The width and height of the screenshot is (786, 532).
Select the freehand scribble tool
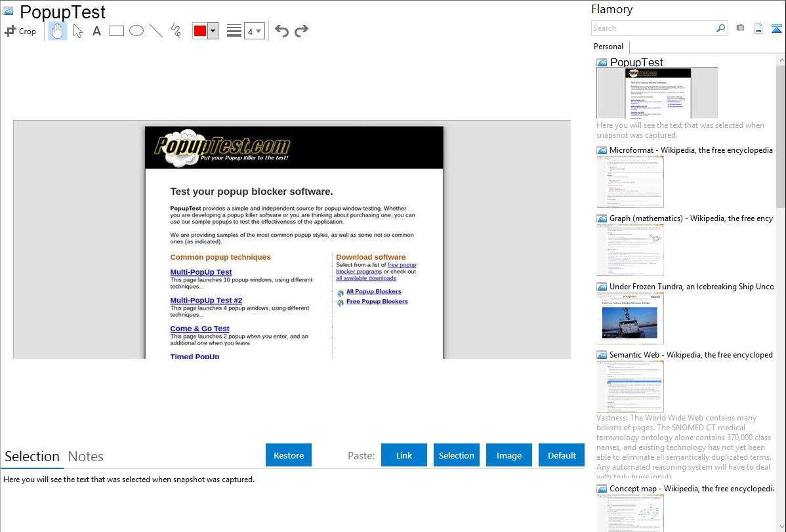pos(176,31)
